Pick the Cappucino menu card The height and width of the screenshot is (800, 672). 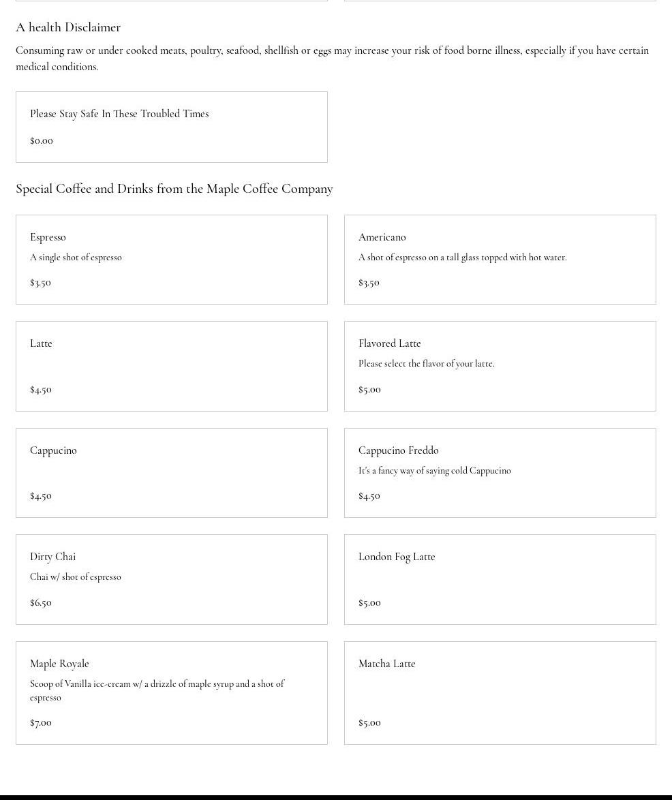pyautogui.click(x=171, y=473)
